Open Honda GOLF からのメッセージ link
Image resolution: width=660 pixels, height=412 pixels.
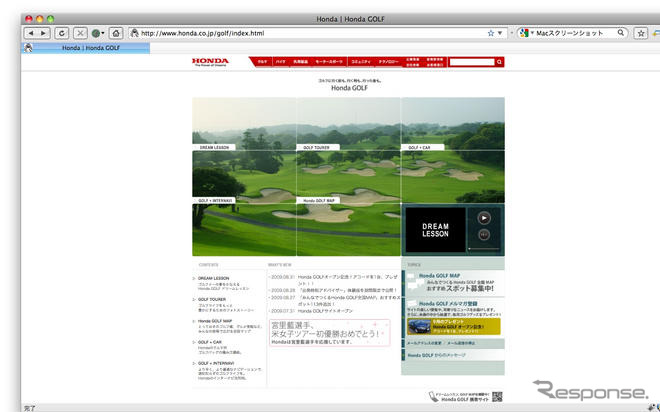(x=436, y=355)
